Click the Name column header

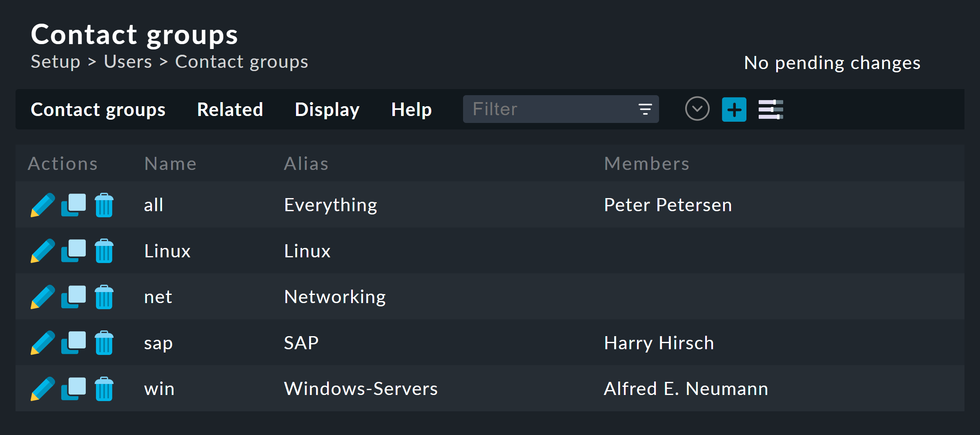point(171,164)
